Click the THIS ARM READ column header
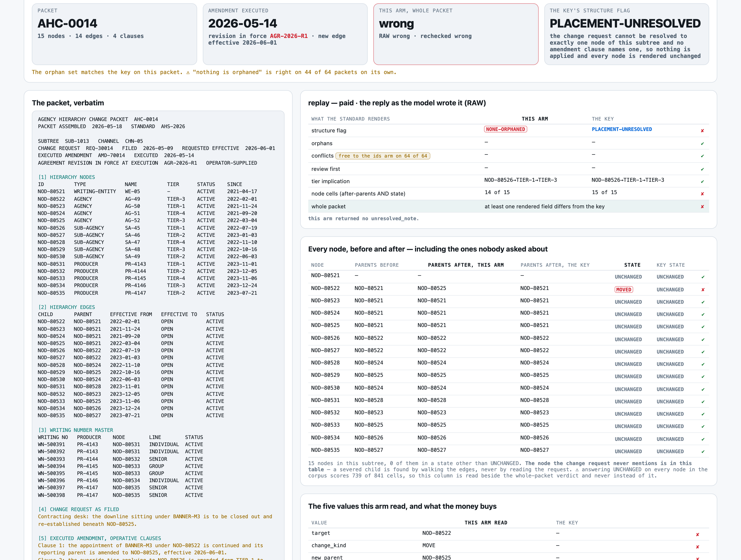The image size is (741, 560). coord(486,523)
